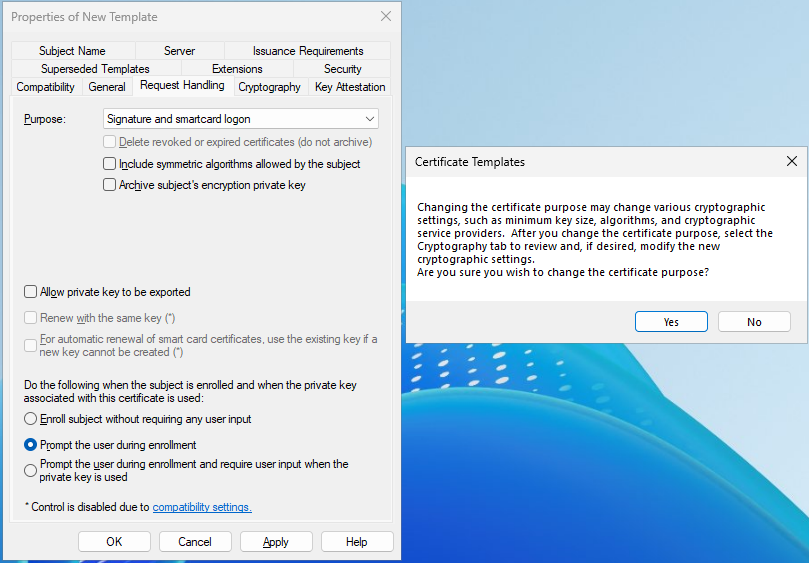Toggle Allow private key to be exported
Image resolution: width=809 pixels, height=563 pixels.
point(31,292)
